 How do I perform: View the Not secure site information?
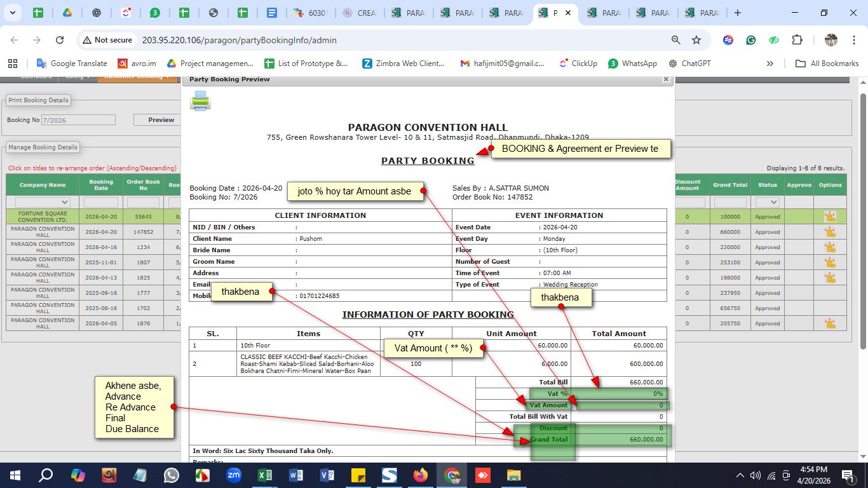coord(107,40)
